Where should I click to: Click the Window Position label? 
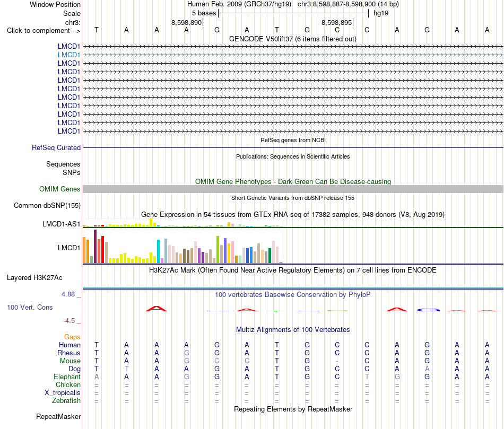click(x=55, y=4)
